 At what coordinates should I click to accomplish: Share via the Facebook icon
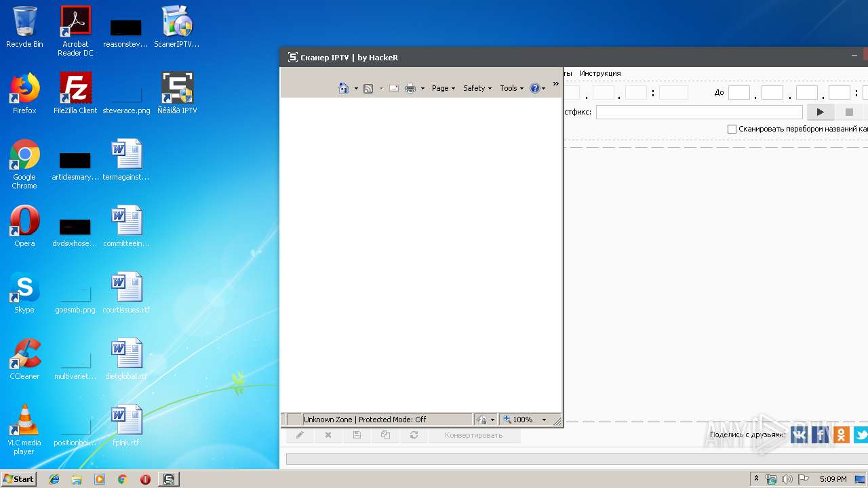821,434
